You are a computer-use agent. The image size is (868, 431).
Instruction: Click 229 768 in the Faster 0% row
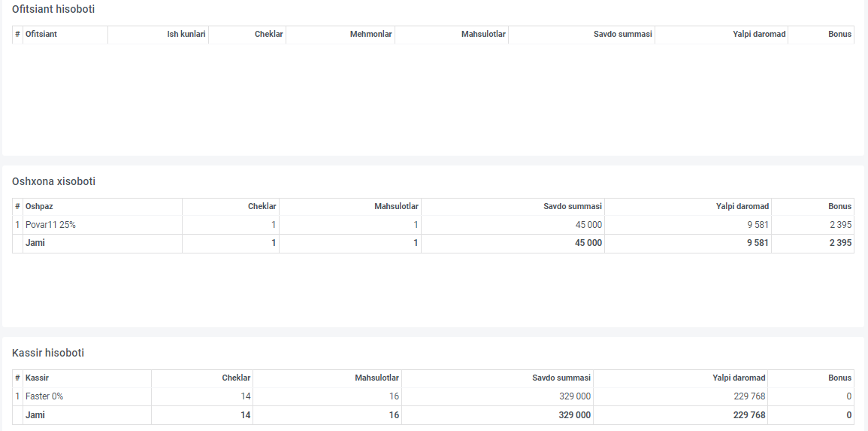point(751,396)
